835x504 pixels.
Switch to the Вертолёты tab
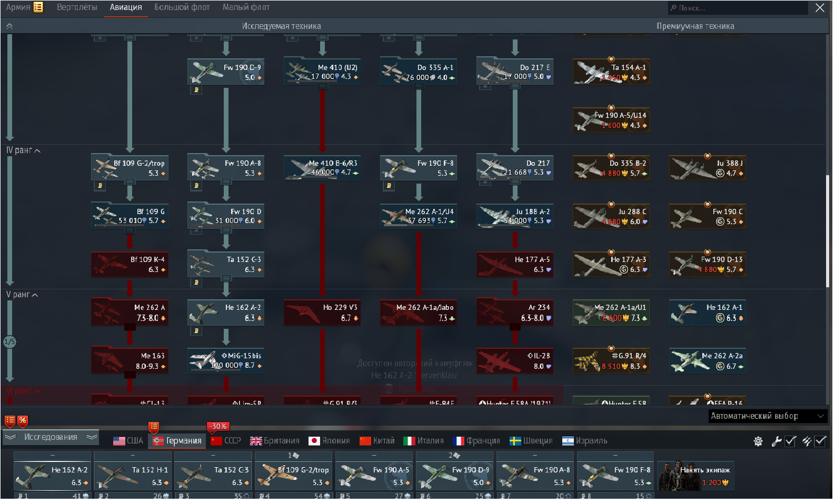pos(77,7)
